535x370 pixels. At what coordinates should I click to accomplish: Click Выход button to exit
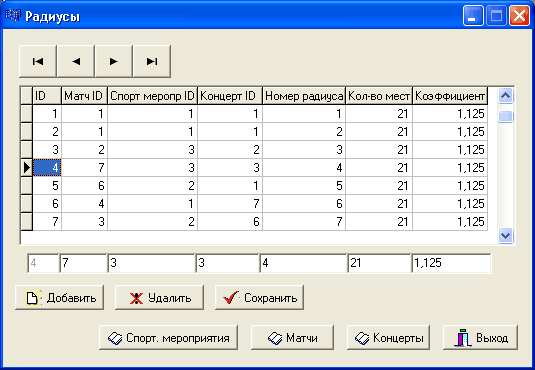(480, 338)
